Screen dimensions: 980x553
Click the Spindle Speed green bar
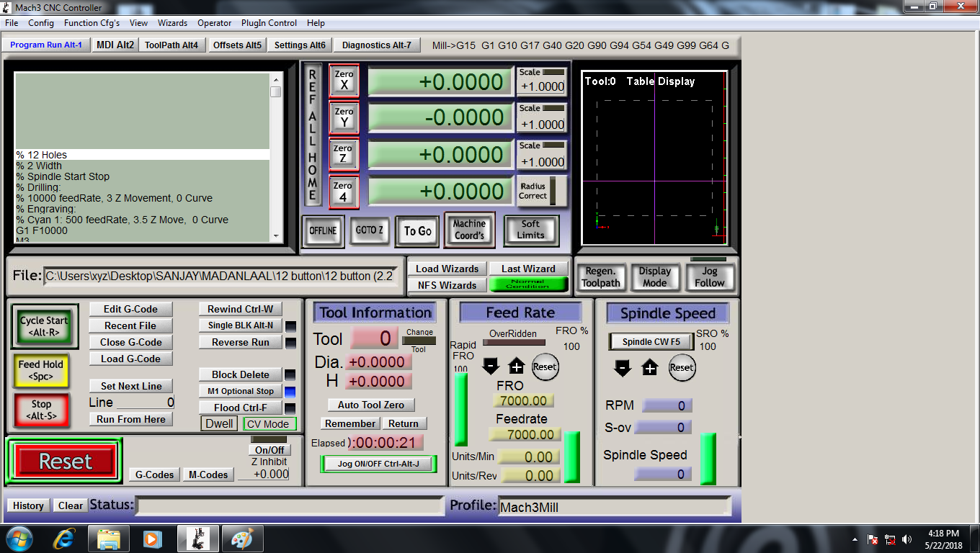pyautogui.click(x=708, y=459)
